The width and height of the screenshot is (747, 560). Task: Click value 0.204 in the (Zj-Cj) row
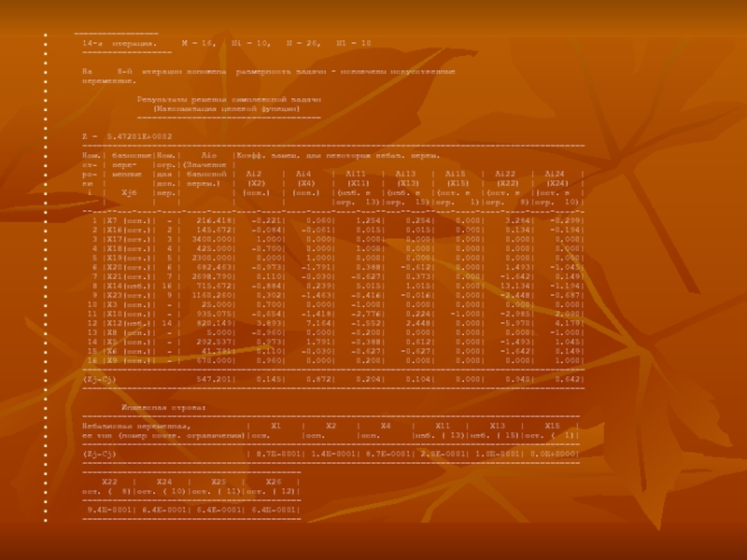pyautogui.click(x=369, y=380)
